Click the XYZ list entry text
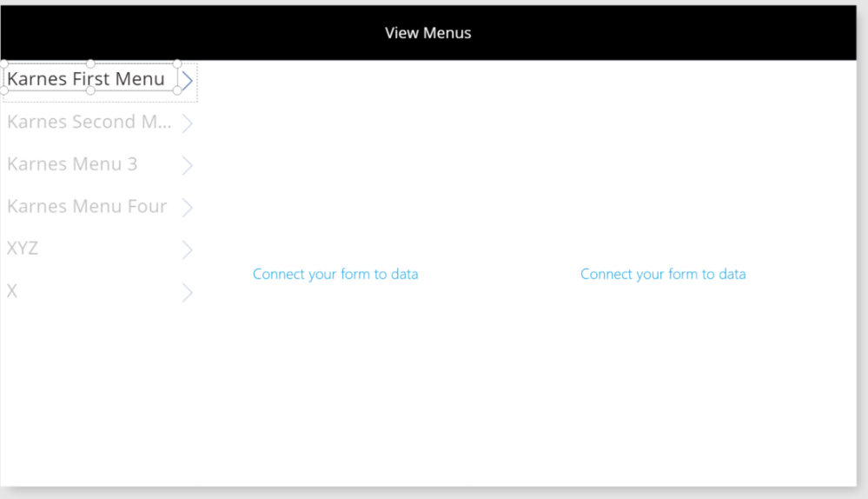 pyautogui.click(x=23, y=249)
